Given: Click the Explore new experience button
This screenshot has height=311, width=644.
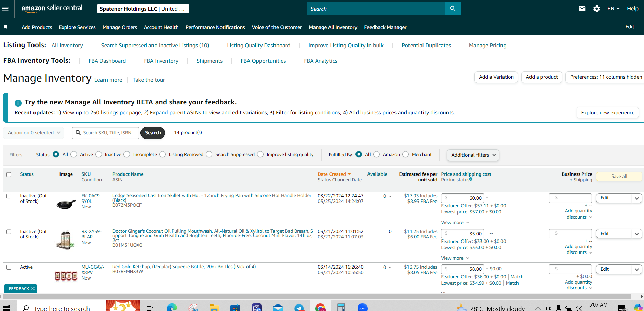Looking at the screenshot, I should [x=608, y=113].
